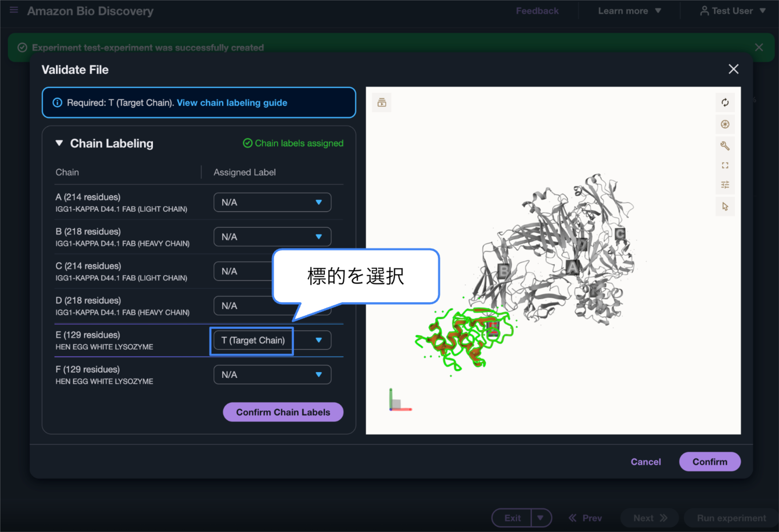Open label dropdown for chain B

[x=272, y=237]
